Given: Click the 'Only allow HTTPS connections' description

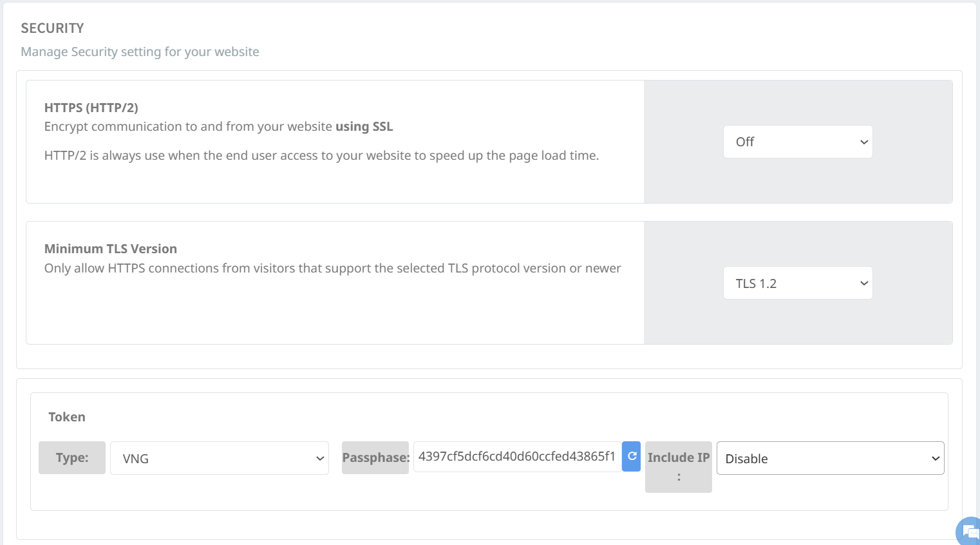Looking at the screenshot, I should click(x=332, y=268).
